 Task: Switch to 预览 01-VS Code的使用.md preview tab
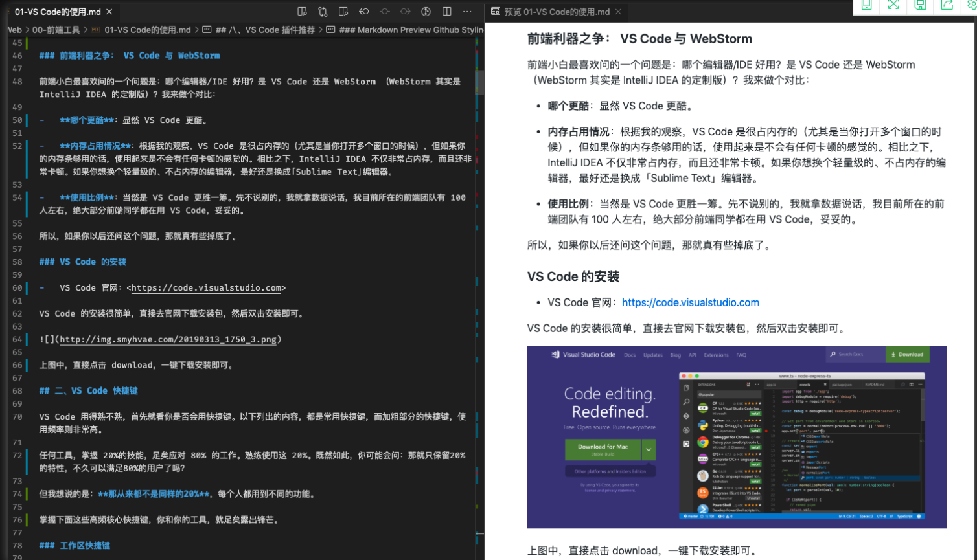tap(557, 12)
